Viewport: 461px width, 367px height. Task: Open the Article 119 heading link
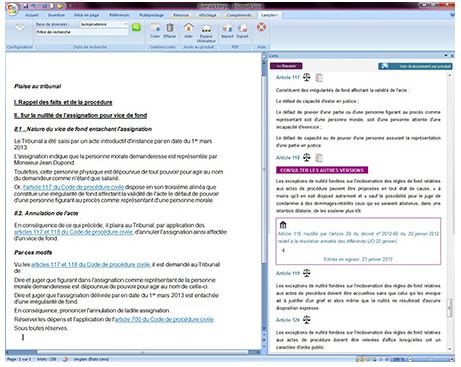coord(288,273)
